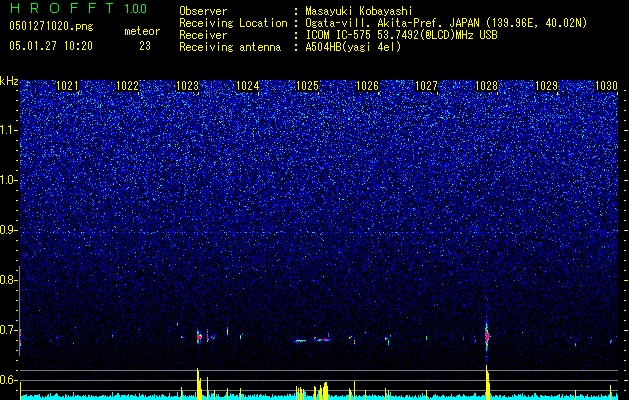Viewport: 629px width, 400px height.
Task: Click the 1023 time marker
Action: click(187, 86)
